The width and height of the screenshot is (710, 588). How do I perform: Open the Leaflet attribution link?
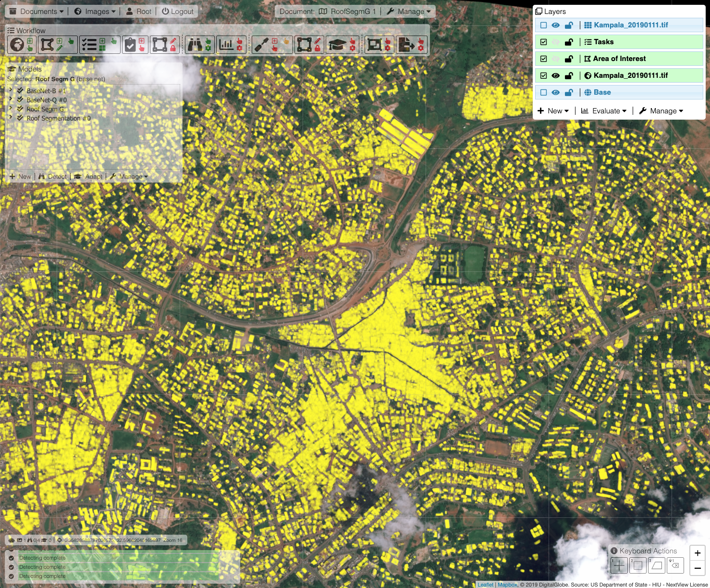485,584
